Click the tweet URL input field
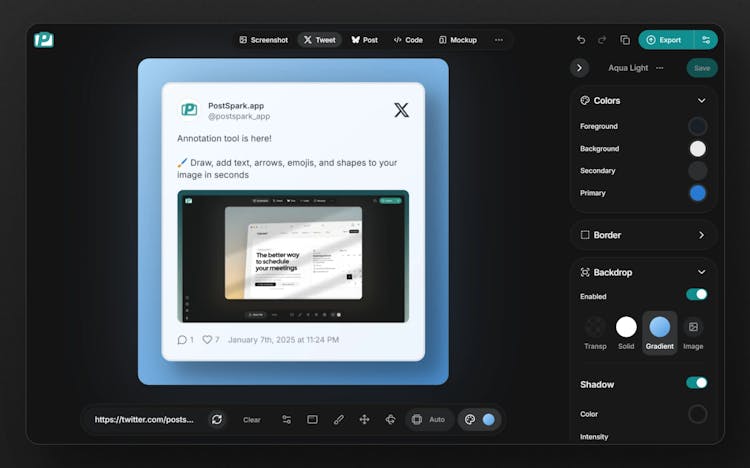The image size is (750, 468). pos(144,420)
